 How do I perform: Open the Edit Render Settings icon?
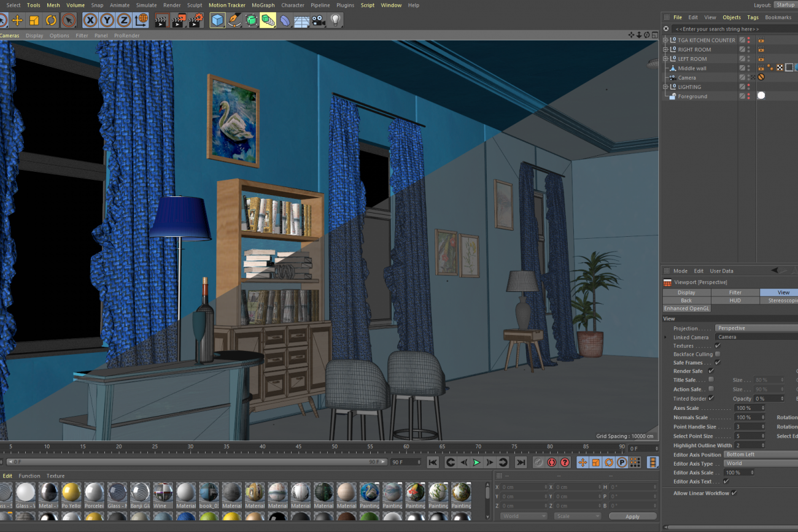coord(196,20)
